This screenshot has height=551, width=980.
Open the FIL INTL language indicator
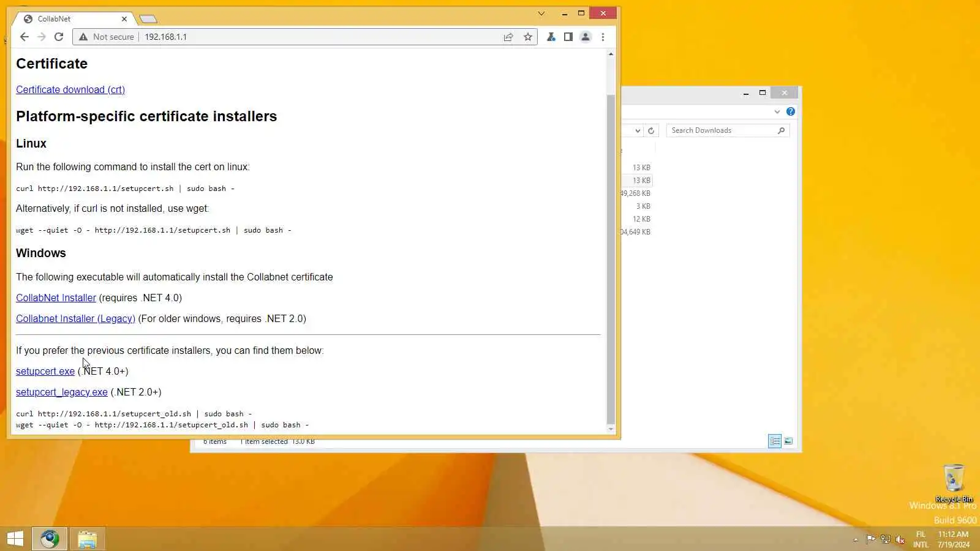[921, 539]
